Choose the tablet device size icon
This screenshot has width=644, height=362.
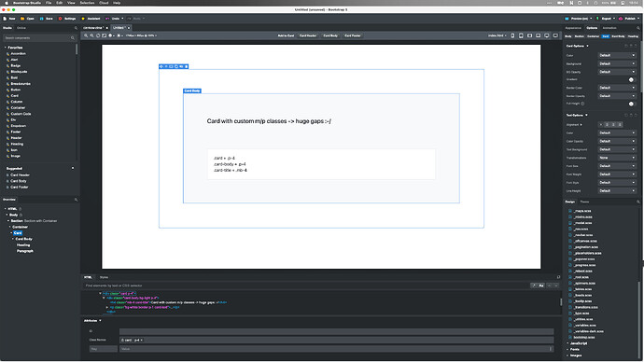pyautogui.click(x=521, y=35)
